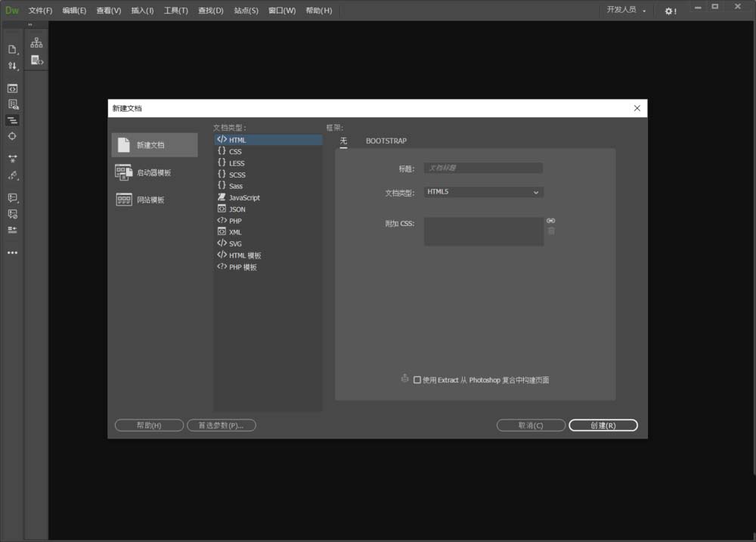
Task: Click the sync settings gear icon
Action: tap(670, 11)
